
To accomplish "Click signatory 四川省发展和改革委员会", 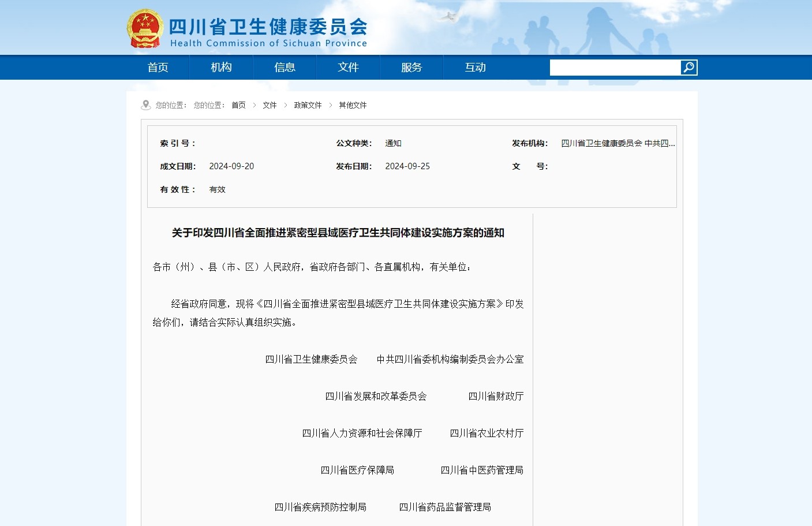I will [376, 396].
